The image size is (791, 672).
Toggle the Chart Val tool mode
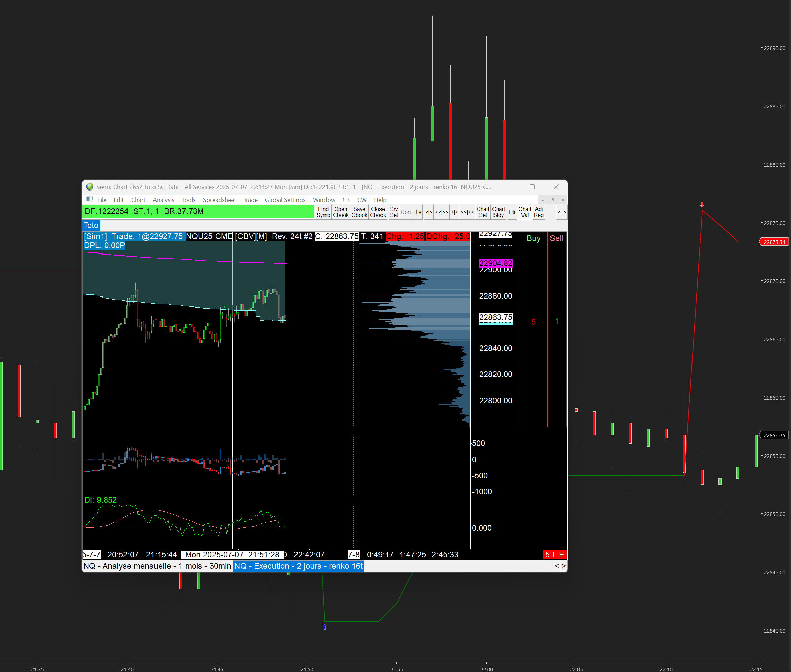click(x=525, y=212)
